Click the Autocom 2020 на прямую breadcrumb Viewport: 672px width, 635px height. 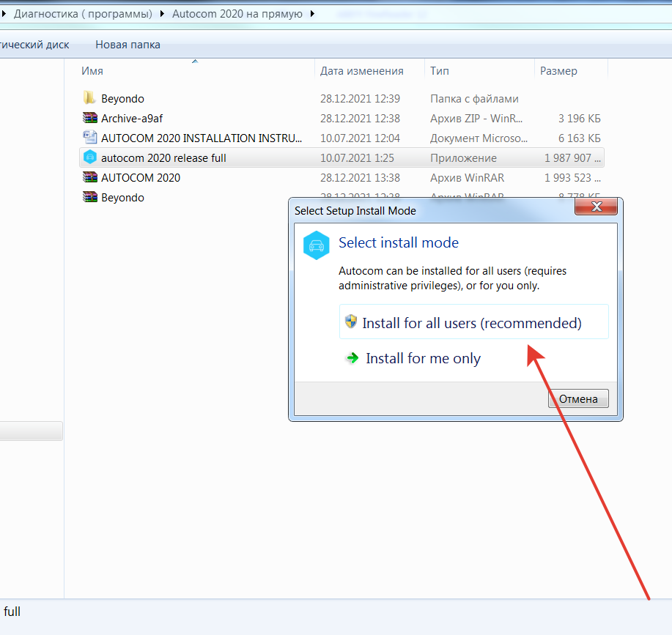coord(237,14)
